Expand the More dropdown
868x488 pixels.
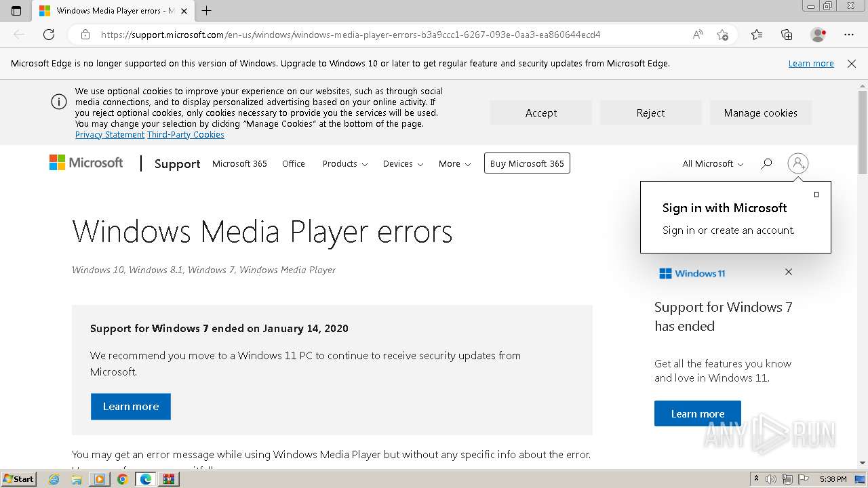tap(454, 163)
